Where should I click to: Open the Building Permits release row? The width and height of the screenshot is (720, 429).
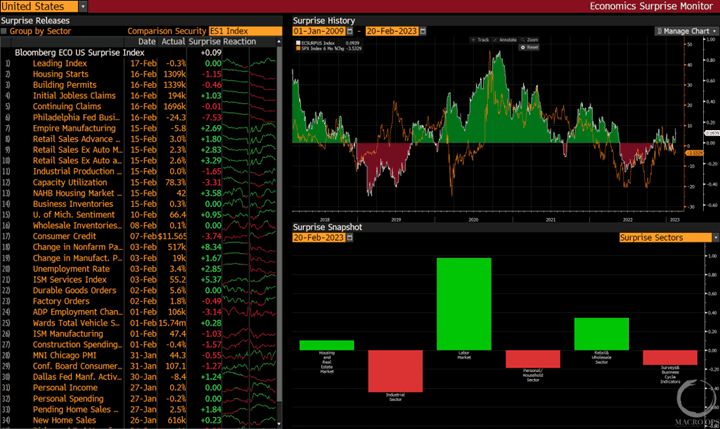point(139,85)
